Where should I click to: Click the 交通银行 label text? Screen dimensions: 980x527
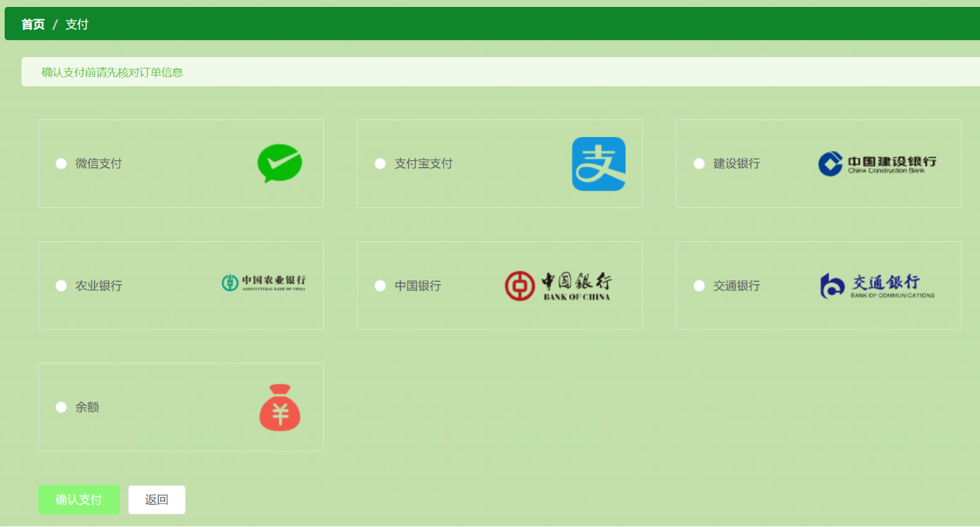pyautogui.click(x=737, y=285)
